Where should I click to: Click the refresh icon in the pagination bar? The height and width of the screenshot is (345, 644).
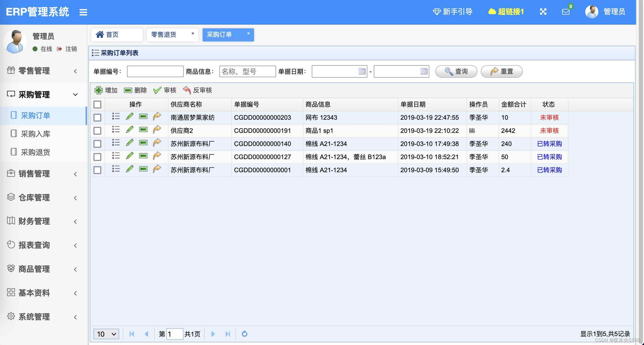[245, 334]
